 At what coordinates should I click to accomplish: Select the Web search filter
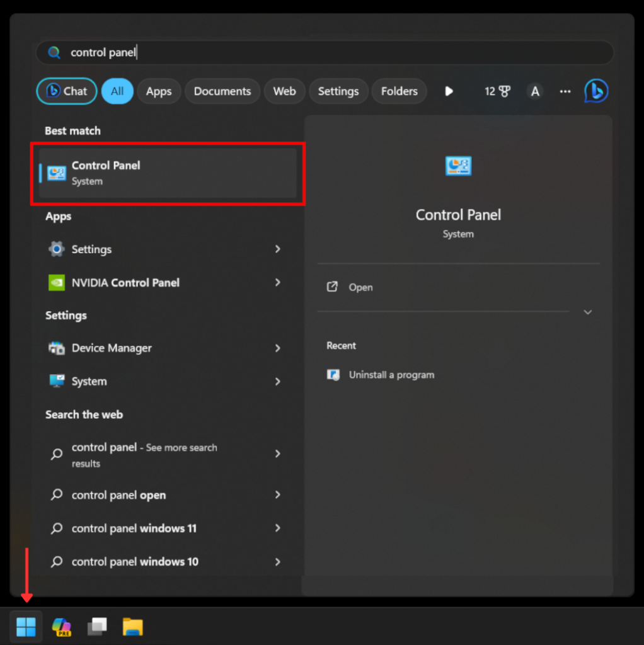284,91
